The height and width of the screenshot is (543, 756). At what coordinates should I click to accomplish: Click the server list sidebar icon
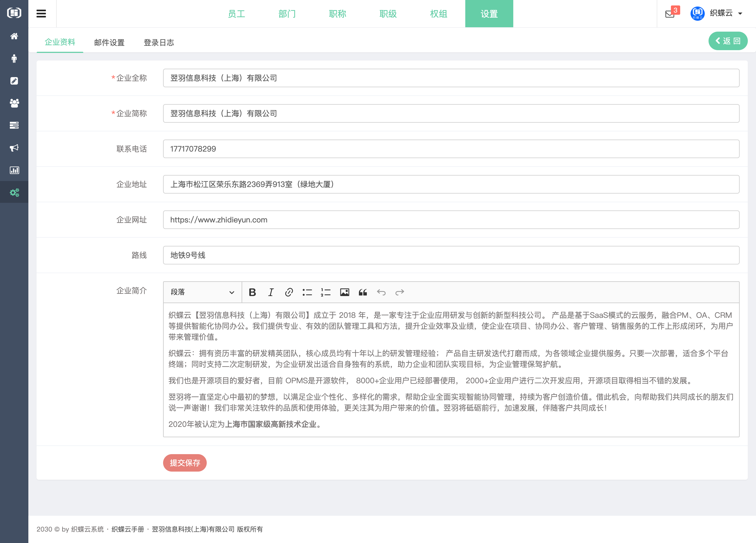[x=14, y=125]
